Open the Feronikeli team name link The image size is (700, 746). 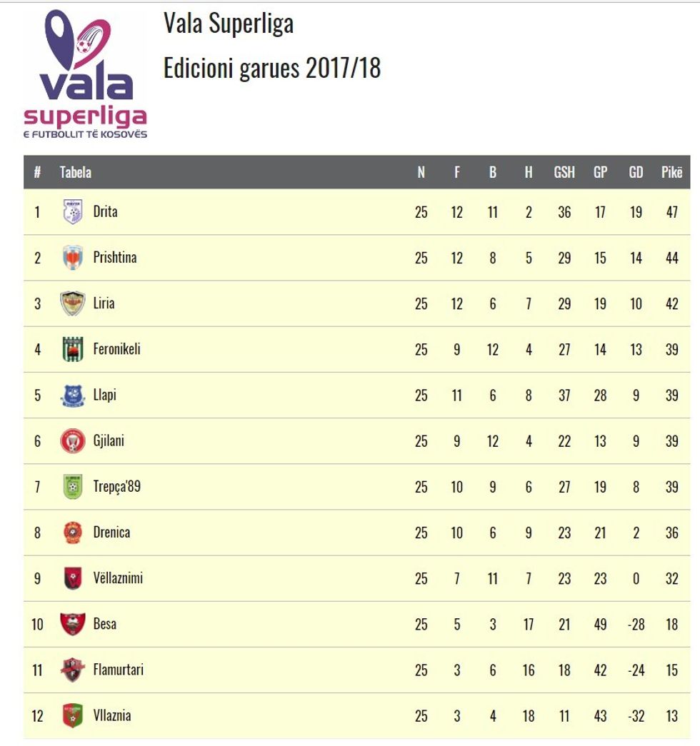coord(116,349)
